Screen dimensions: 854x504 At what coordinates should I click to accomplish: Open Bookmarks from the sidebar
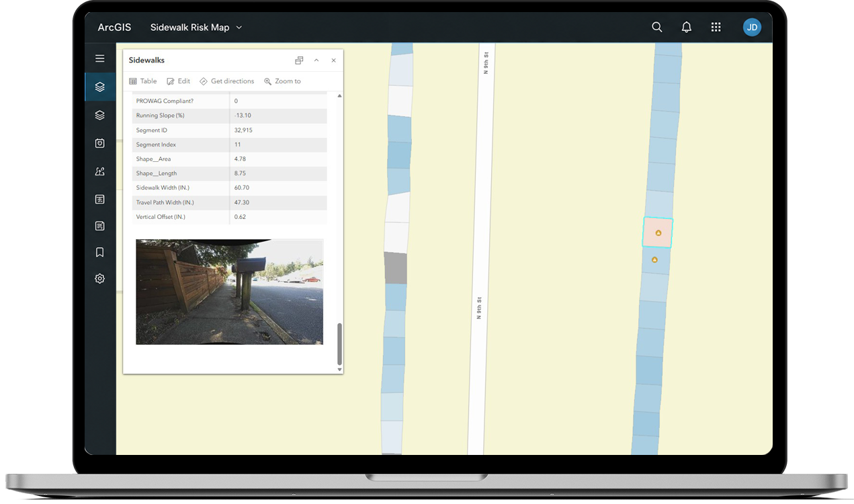(x=100, y=252)
